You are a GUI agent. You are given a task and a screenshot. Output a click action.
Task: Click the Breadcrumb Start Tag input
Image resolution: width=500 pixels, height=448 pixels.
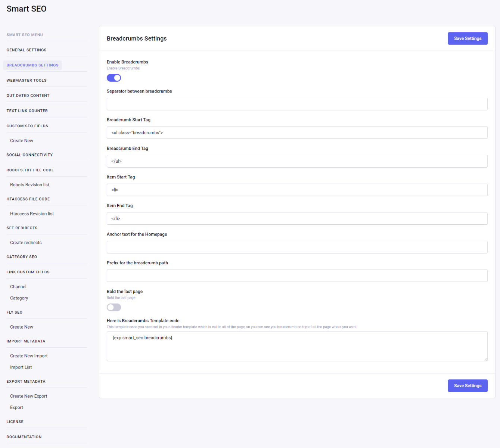(x=297, y=133)
